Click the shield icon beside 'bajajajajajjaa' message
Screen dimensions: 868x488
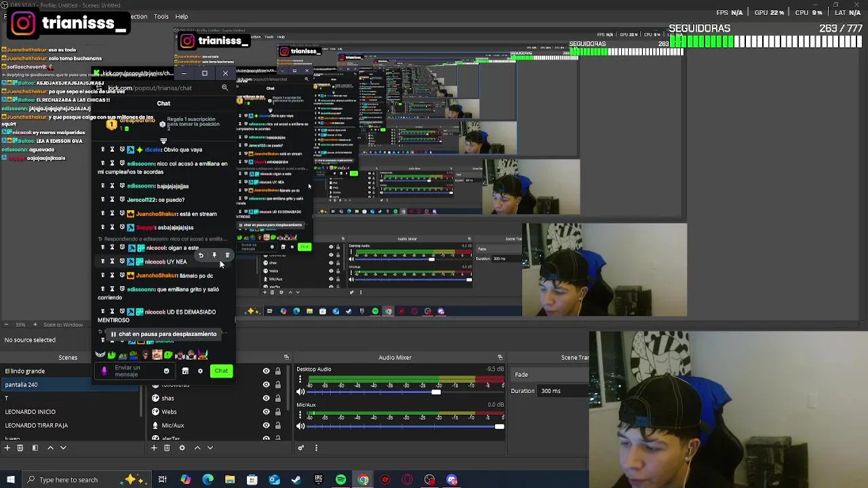click(x=122, y=186)
